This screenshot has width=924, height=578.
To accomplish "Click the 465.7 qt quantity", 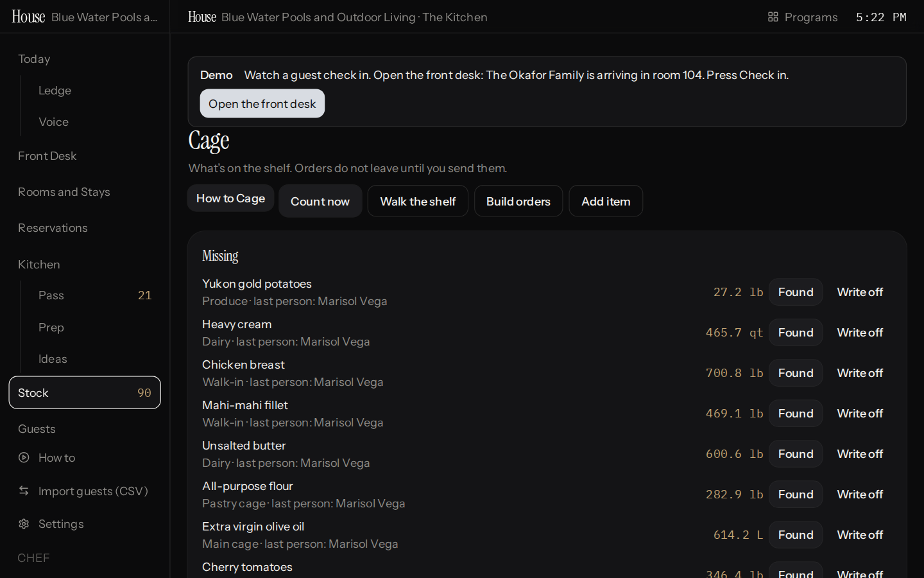I will pos(735,333).
